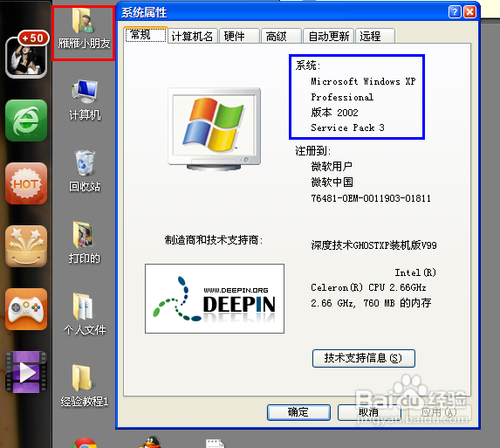Launch the green 360 browser icon
This screenshot has width=500, height=448.
pos(26,120)
